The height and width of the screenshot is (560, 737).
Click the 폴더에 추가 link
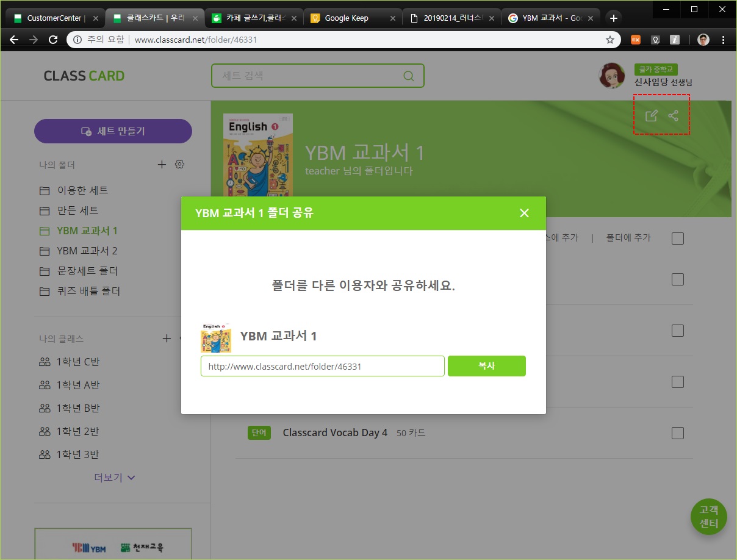[x=628, y=238]
